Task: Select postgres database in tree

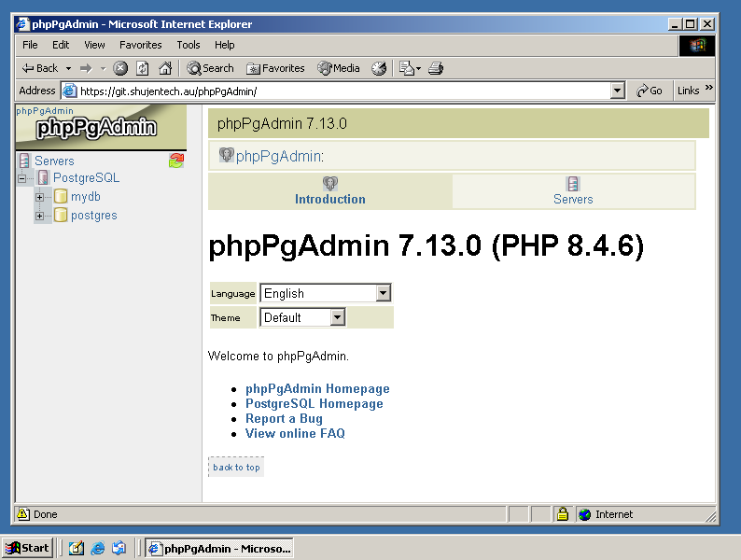Action: pyautogui.click(x=94, y=216)
